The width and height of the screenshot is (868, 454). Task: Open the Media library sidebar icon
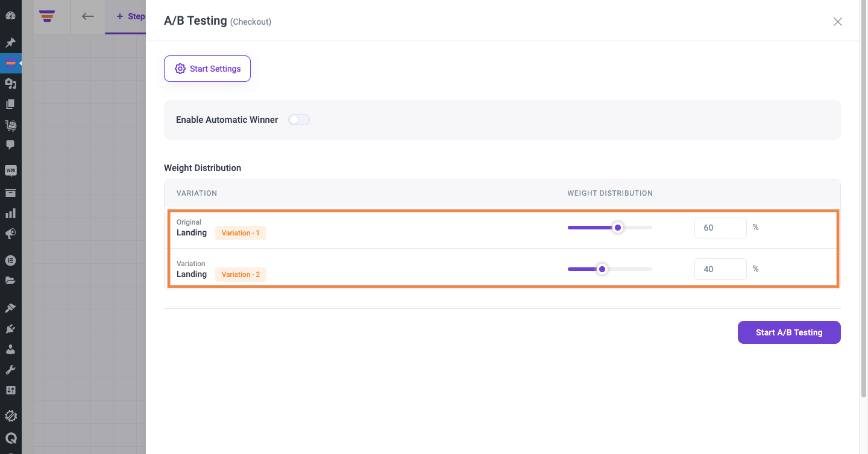point(10,84)
